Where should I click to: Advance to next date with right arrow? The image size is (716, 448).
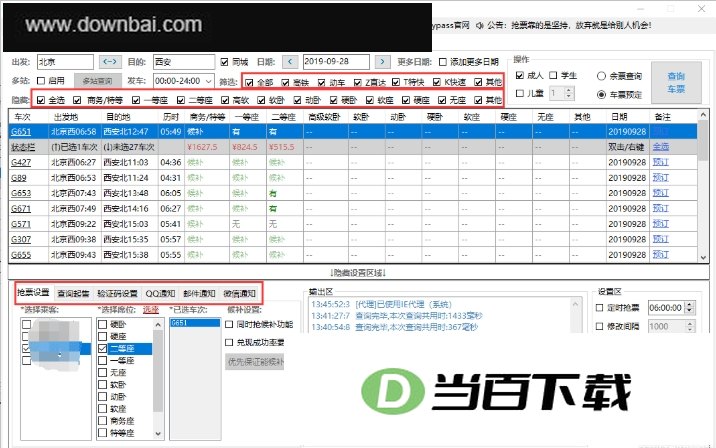[x=383, y=61]
